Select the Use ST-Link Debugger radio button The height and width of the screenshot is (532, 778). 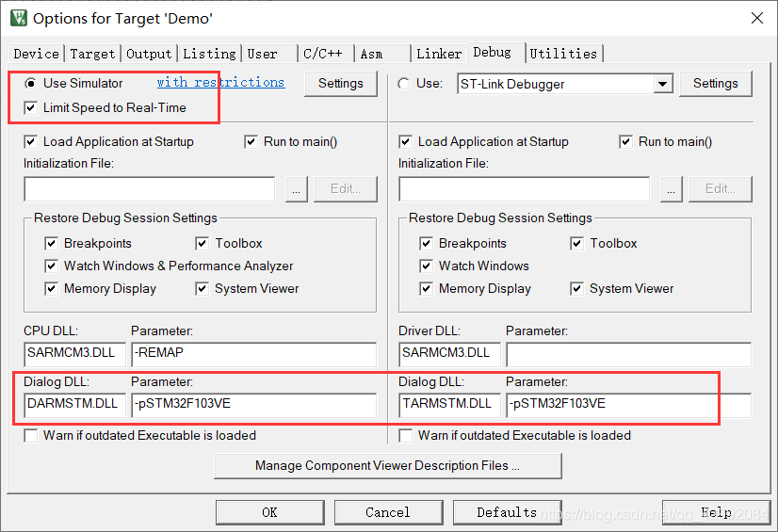(404, 84)
